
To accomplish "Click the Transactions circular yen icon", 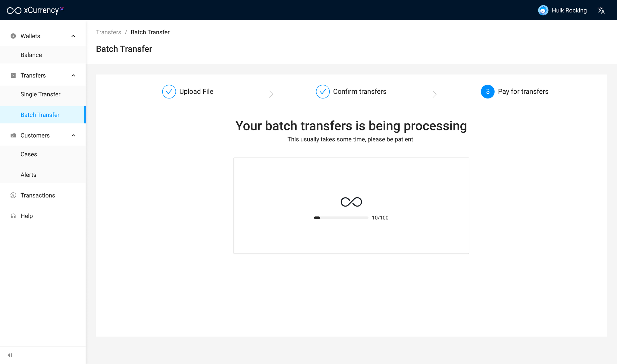I will [x=13, y=195].
